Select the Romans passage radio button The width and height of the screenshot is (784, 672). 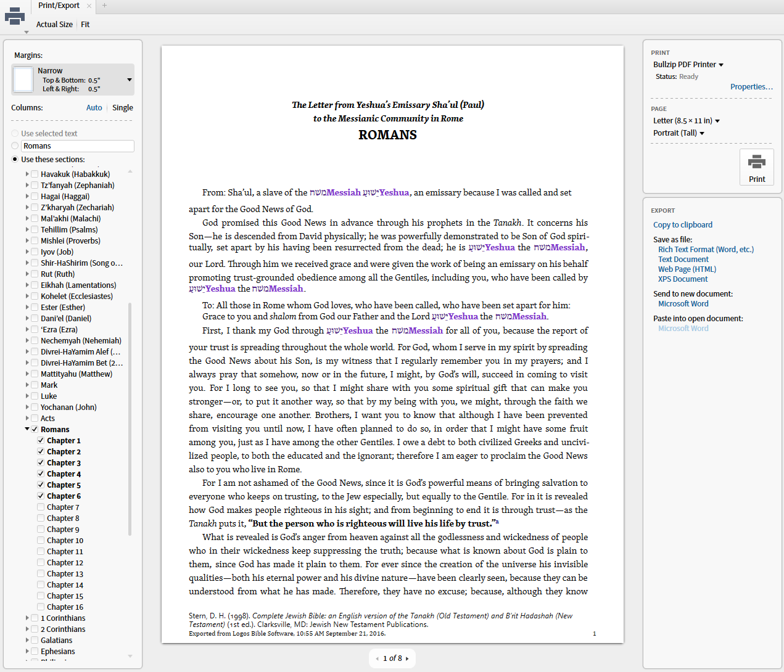(15, 146)
